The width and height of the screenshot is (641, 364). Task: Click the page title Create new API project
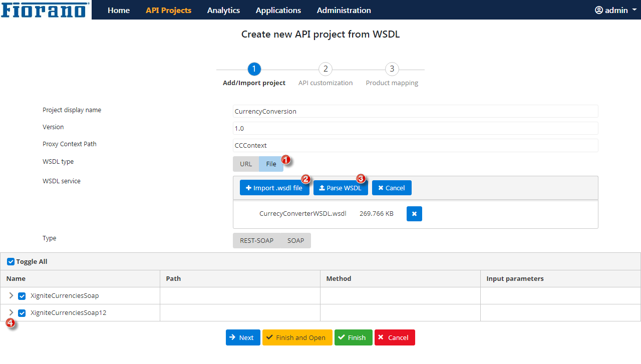tap(320, 34)
